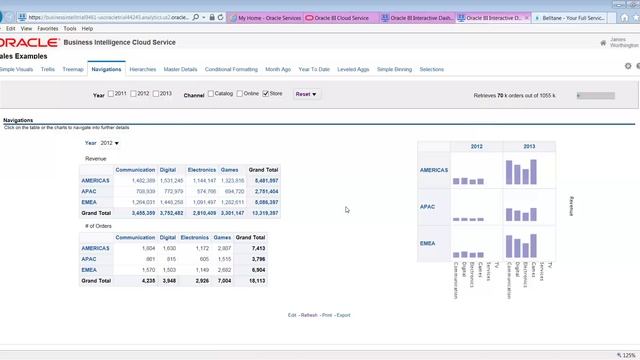Screen dimensions: 640x360
Task: Click AMERICAS row in Revenue table
Action: tap(95, 180)
